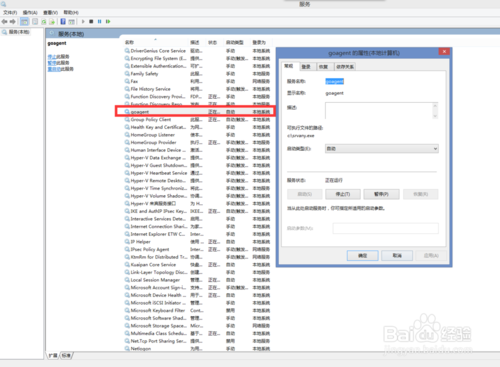Click the greyed 启动(S) button
The height and width of the screenshot is (367, 500).
tap(305, 194)
